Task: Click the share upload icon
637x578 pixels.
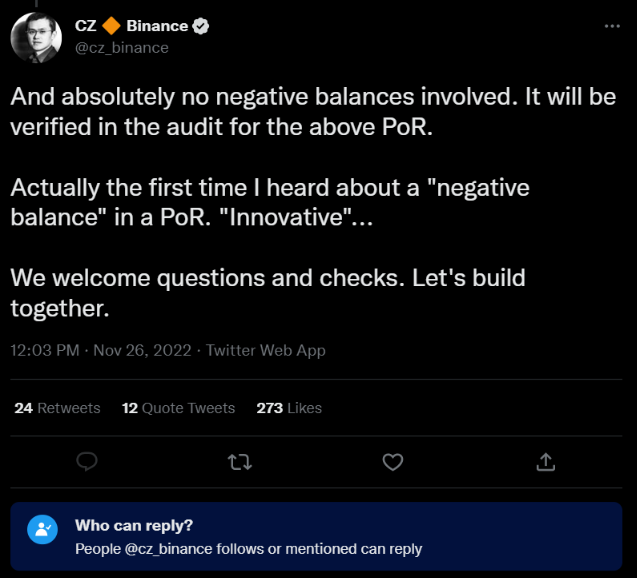Action: [x=546, y=461]
